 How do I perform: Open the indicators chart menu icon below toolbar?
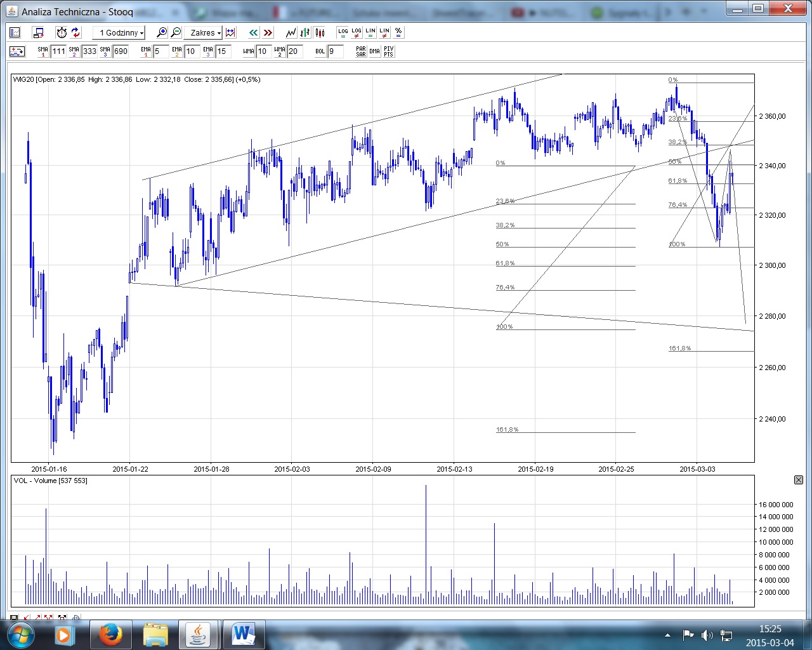(17, 51)
